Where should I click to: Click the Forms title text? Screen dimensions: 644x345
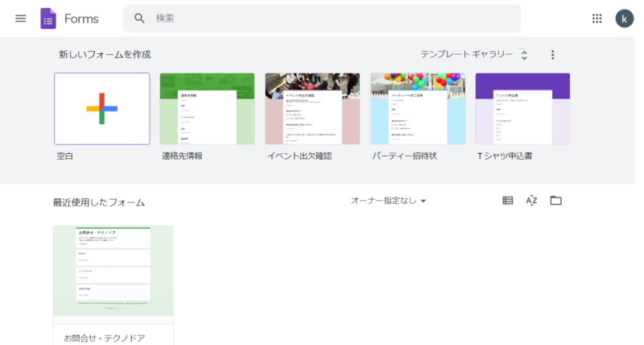(81, 19)
